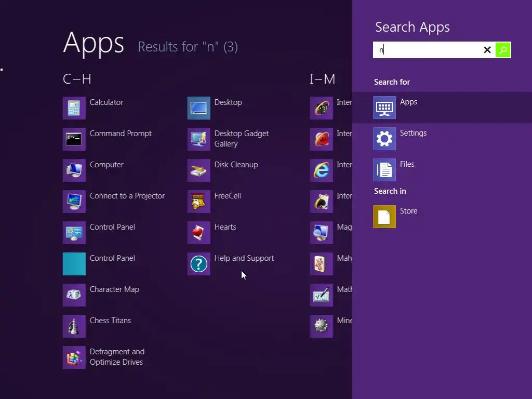The height and width of the screenshot is (399, 532).
Task: Select the Settings search scope icon
Action: pos(384,139)
